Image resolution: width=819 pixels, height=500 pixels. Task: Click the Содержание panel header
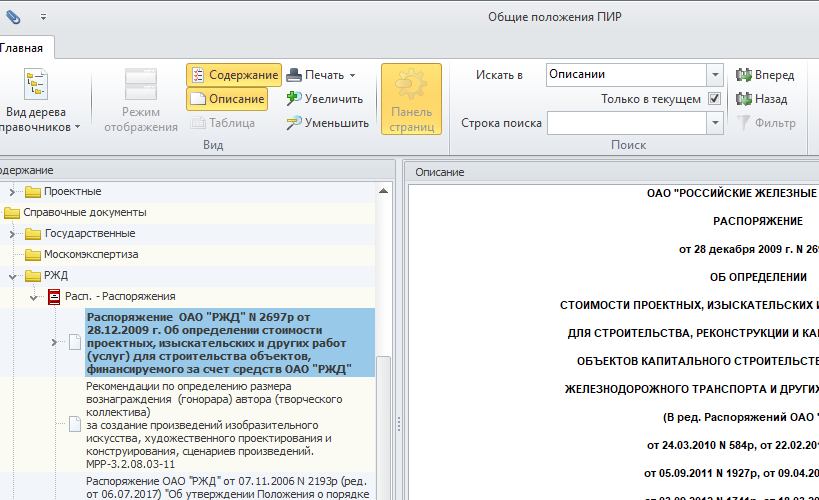(x=196, y=170)
